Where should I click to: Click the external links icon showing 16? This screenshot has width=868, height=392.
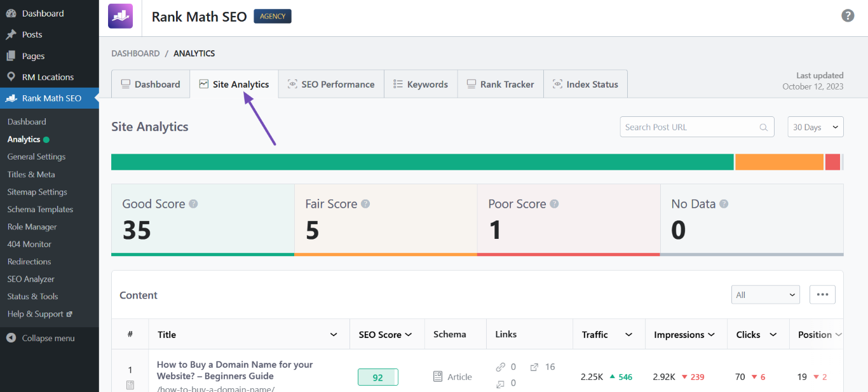click(x=534, y=367)
